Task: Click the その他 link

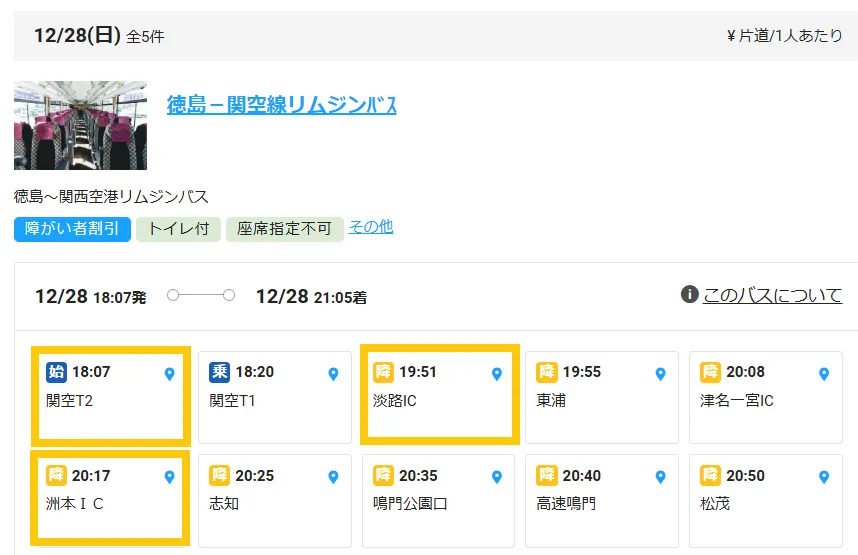Action: [x=371, y=227]
